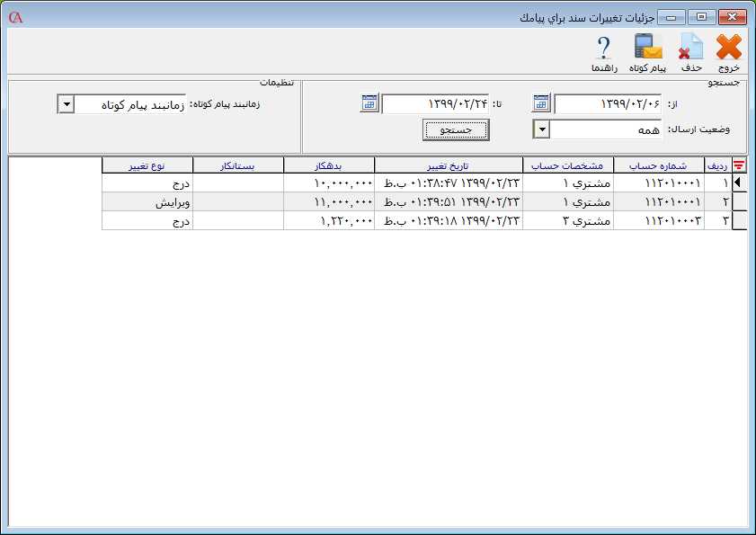Click the debtor (بدهکار) column header
The width and height of the screenshot is (756, 535).
[328, 165]
